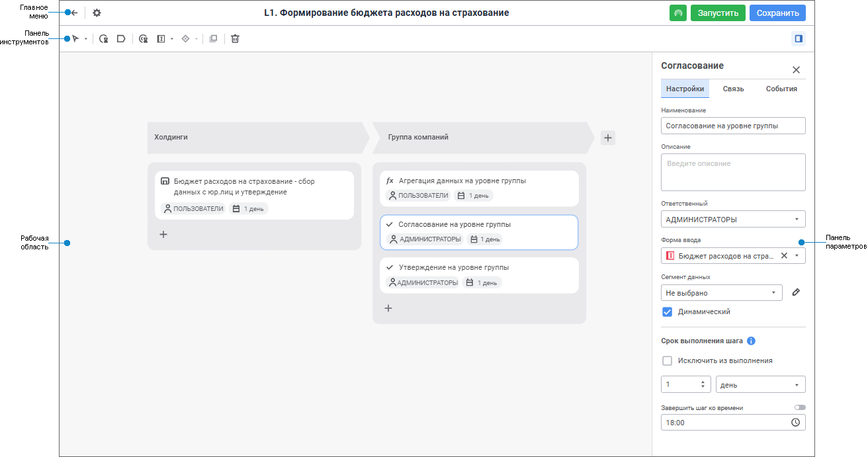Viewport: 868px width, 457px height.
Task: Switch to the События tab
Action: click(781, 88)
